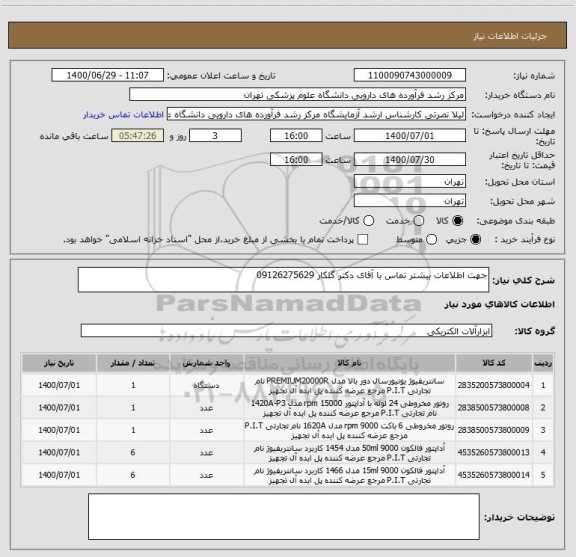
Task: Toggle Islamic treasury payment checkbox
Action: [363, 240]
